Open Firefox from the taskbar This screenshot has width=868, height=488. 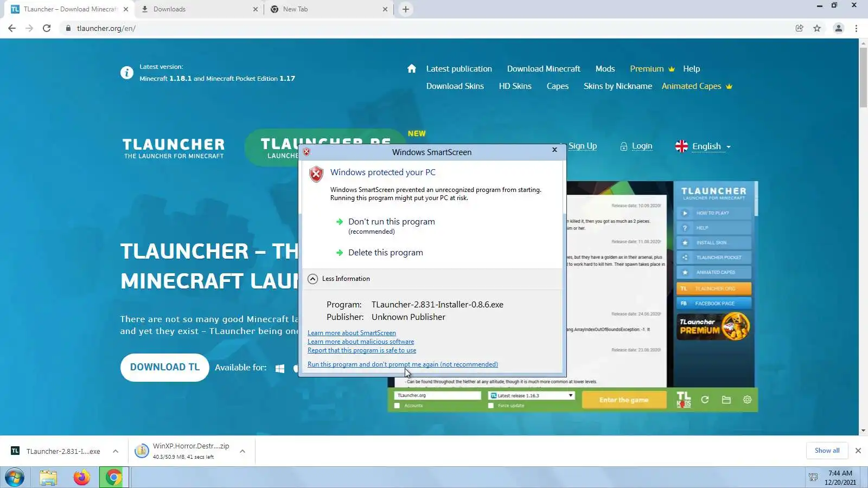coord(81,478)
